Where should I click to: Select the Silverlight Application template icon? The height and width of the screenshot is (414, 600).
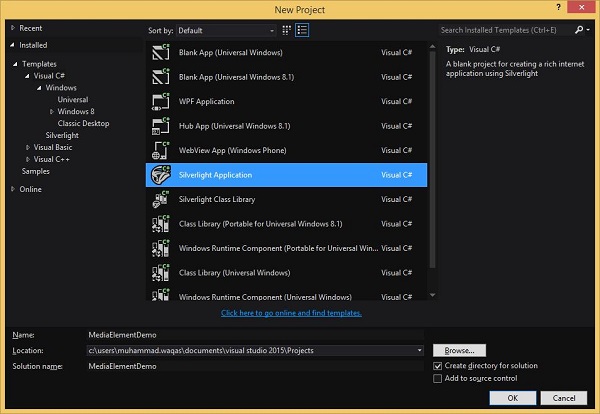click(x=160, y=175)
